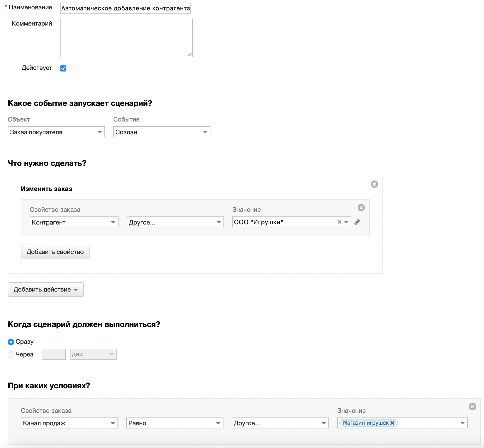Expand the 'Канал продаж' condition dropdown
Viewport: 484px width, 448px height.
(69, 423)
